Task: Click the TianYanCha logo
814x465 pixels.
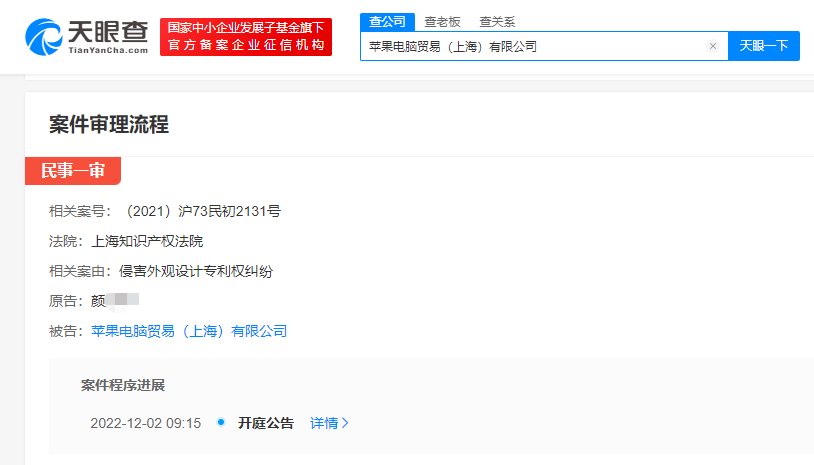Action: point(87,37)
